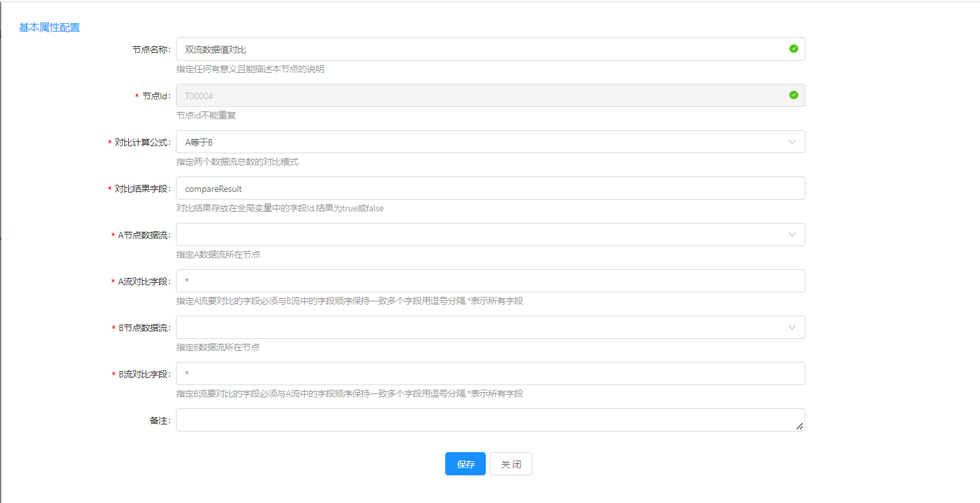Viewport: 980px width, 503px height.
Task: Click the A节点数据流 field label
Action: click(x=144, y=235)
